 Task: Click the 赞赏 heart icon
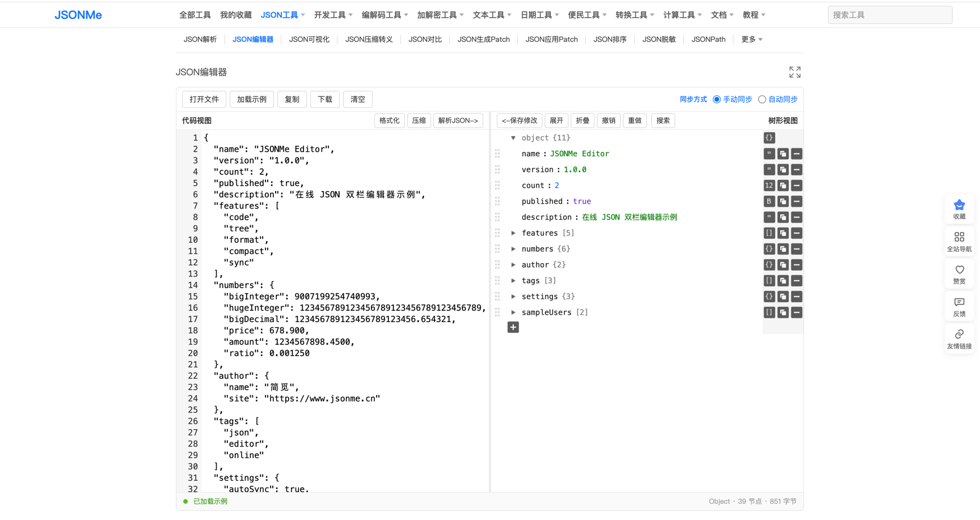click(x=959, y=274)
